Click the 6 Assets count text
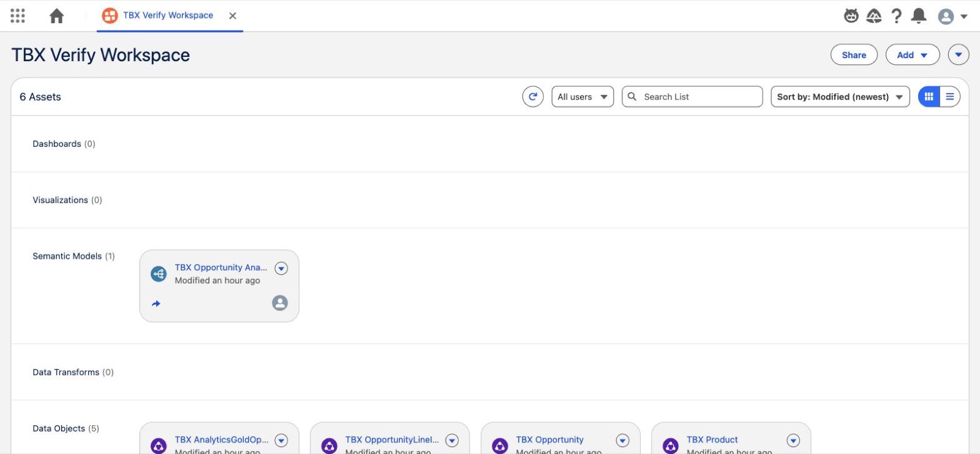 point(40,97)
